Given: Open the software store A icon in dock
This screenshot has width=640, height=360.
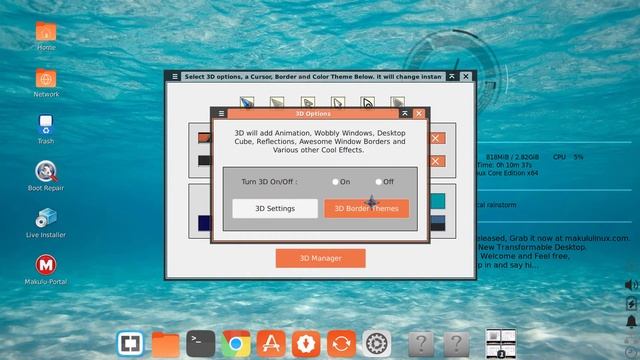Looking at the screenshot, I should click(271, 344).
